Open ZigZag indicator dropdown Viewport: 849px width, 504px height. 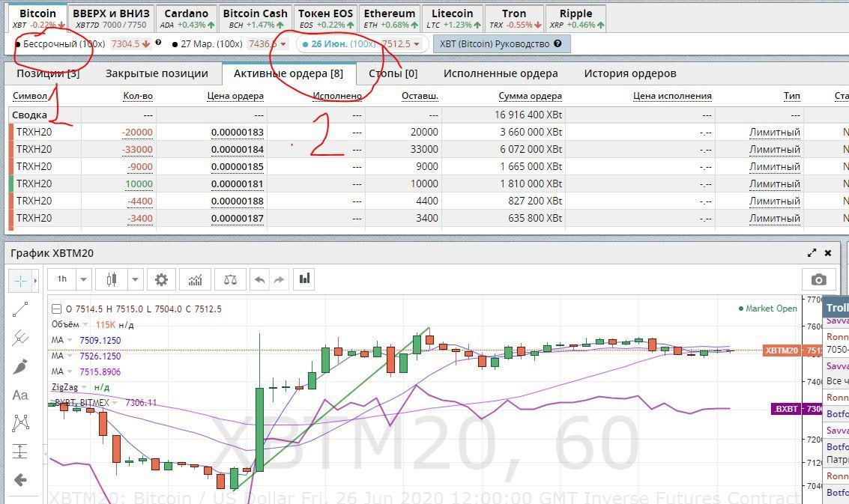(x=84, y=388)
